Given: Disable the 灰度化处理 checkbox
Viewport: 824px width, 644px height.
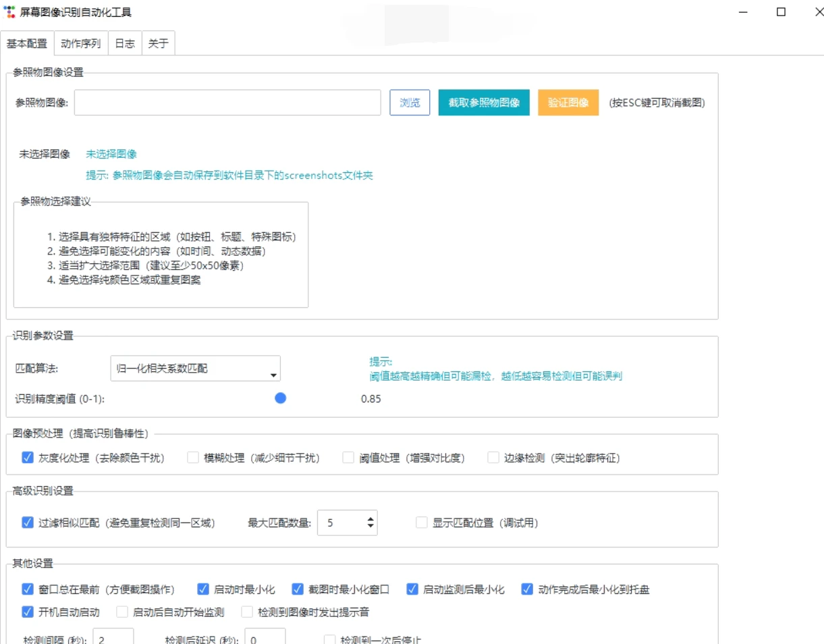Looking at the screenshot, I should pos(28,458).
